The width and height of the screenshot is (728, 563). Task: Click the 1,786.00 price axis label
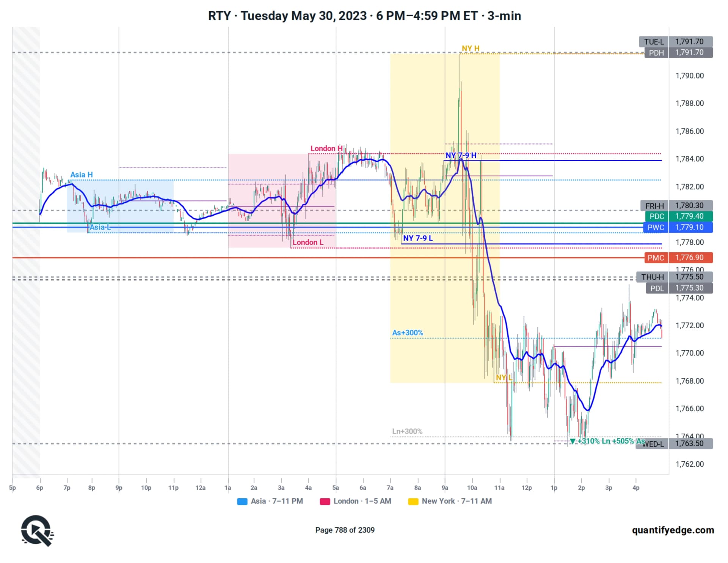[x=690, y=131]
